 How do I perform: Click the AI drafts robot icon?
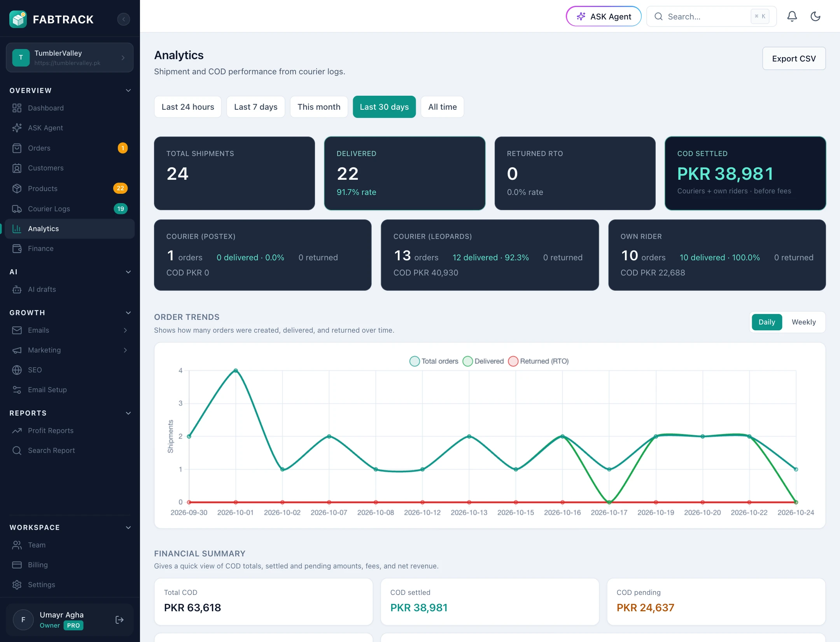[17, 289]
